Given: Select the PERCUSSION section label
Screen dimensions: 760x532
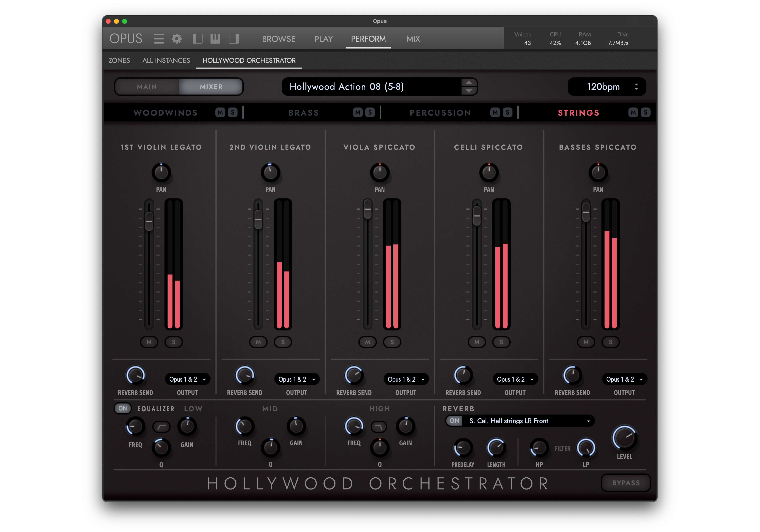Looking at the screenshot, I should tap(440, 113).
